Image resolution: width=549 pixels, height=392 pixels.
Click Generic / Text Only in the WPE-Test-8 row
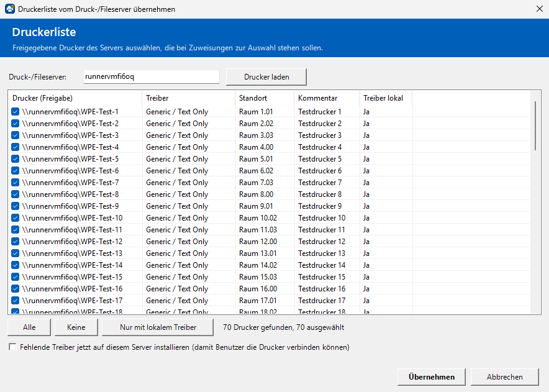(x=177, y=194)
